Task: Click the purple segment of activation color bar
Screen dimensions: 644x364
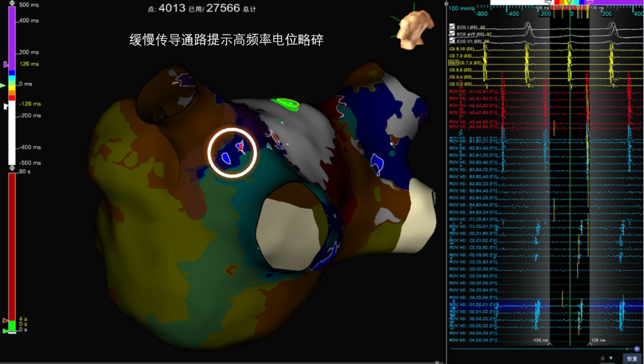Action: point(12,38)
